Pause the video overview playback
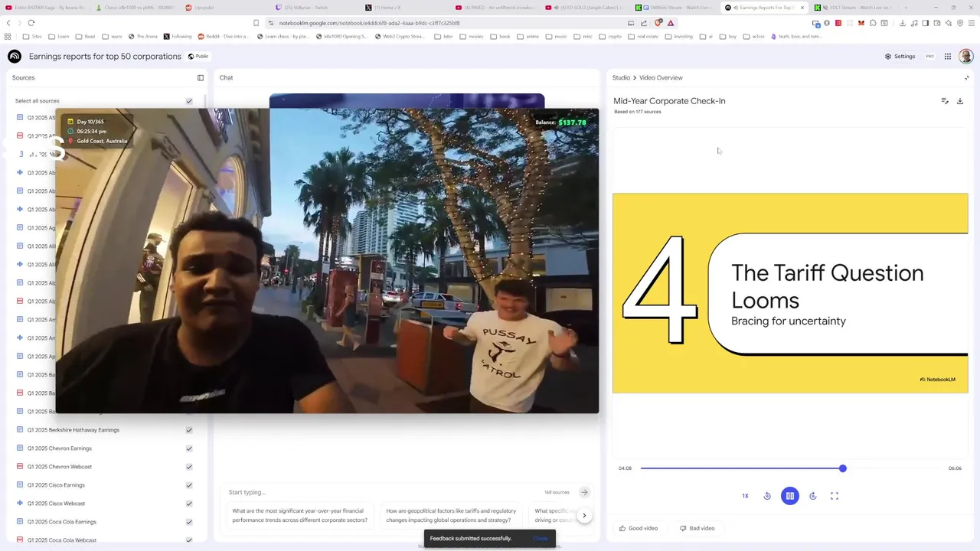Viewport: 980px width, 551px height. click(790, 496)
